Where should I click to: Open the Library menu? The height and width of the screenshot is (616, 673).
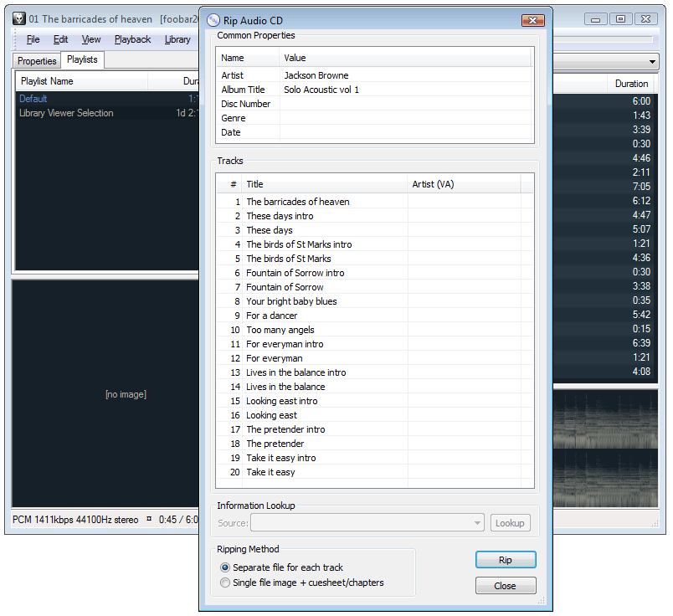[x=177, y=39]
